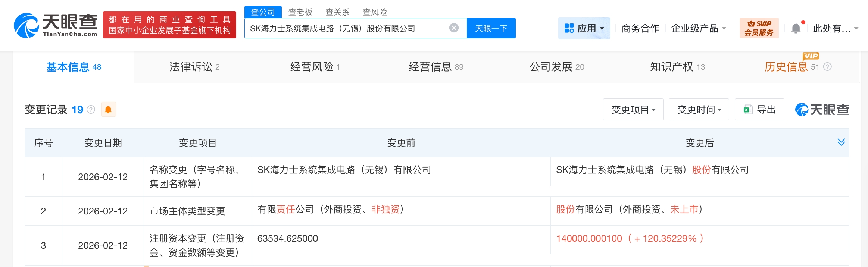Open SVIP 会员服务 badge
Screen dimensions: 868x267
click(759, 28)
